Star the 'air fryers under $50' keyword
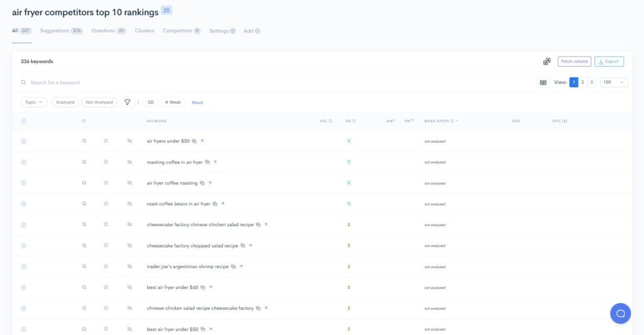644x335 pixels. 106,141
